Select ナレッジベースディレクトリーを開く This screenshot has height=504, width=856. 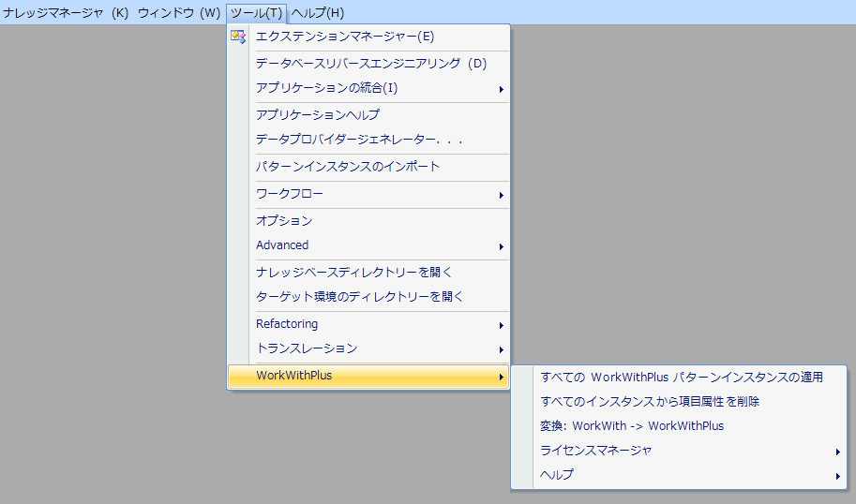(x=354, y=273)
